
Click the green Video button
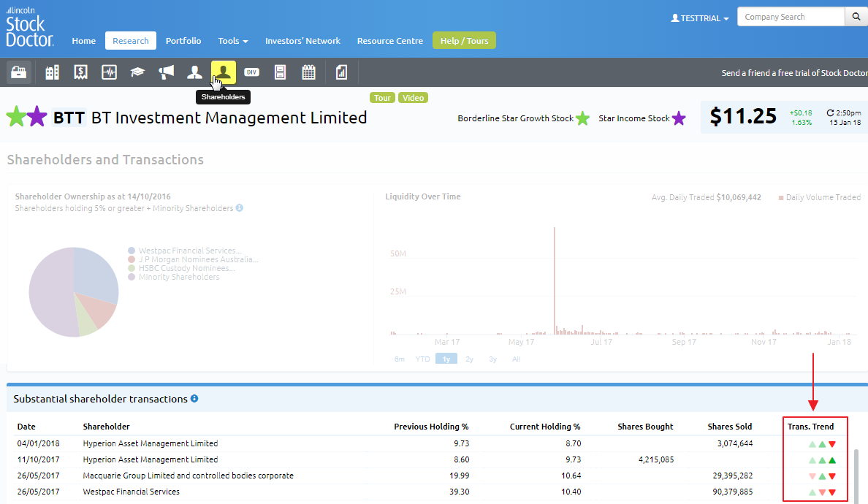point(413,98)
